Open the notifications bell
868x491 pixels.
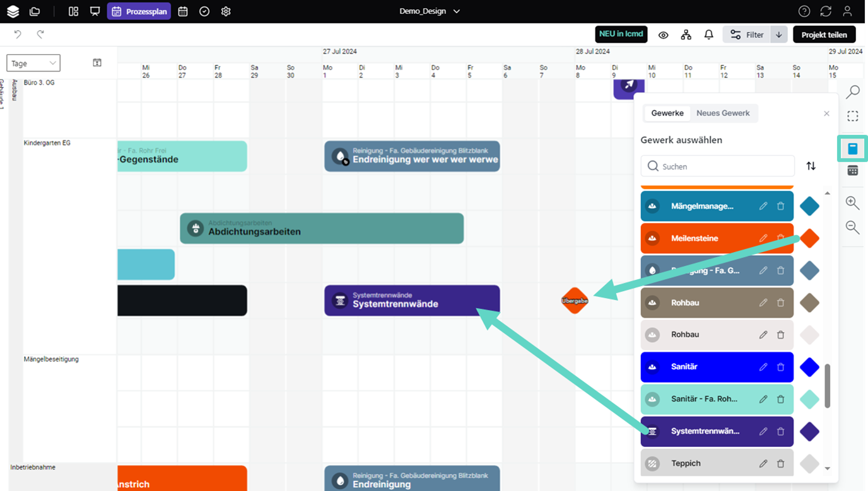(x=708, y=35)
